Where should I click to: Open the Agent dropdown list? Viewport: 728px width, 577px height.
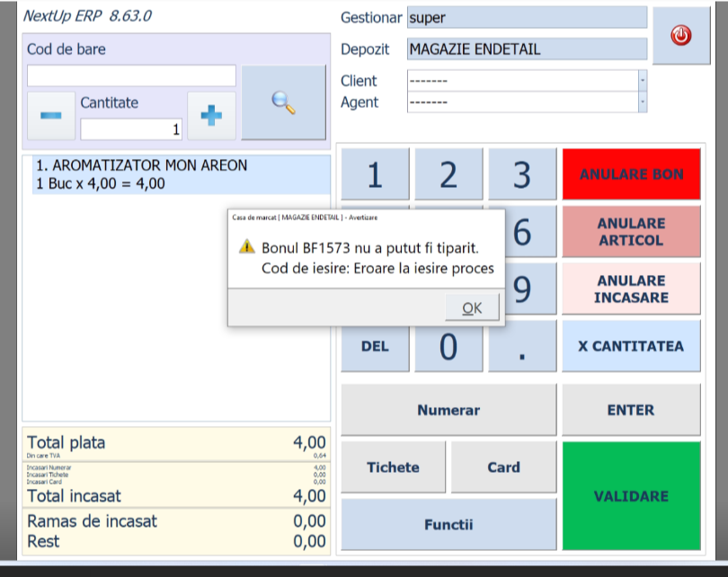642,102
